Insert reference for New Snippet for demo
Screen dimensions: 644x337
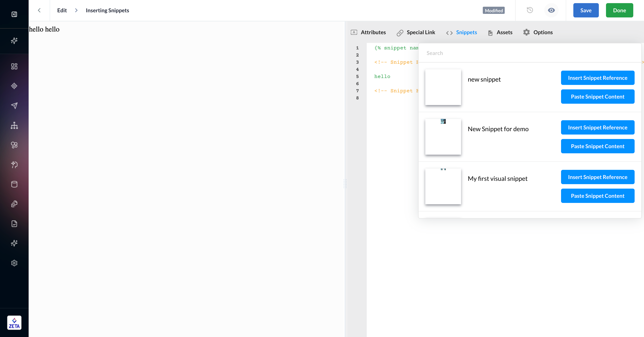[x=597, y=127]
